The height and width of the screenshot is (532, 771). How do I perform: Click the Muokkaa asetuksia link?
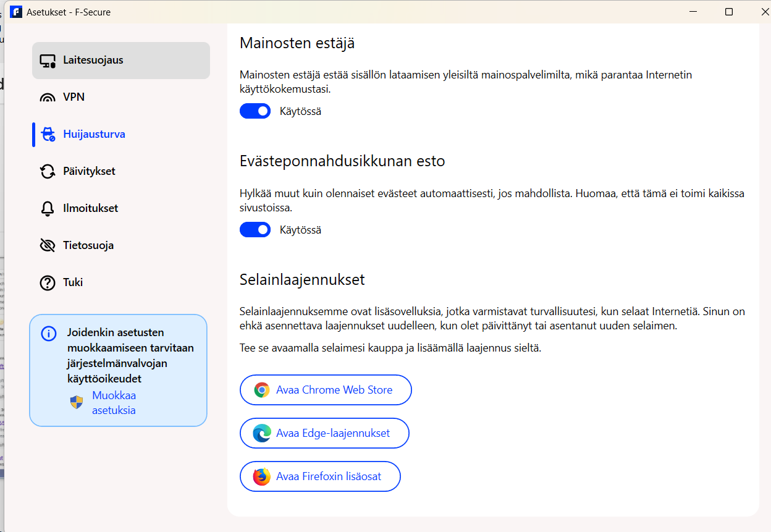114,403
